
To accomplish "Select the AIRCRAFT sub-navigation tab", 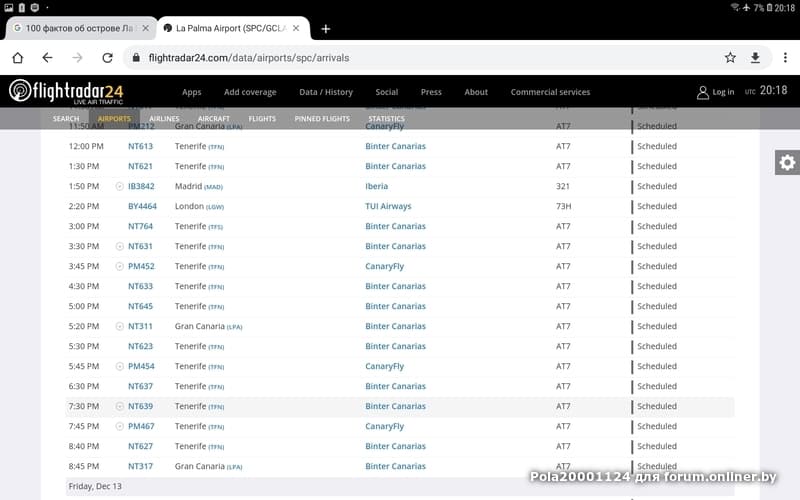I will pyautogui.click(x=214, y=118).
